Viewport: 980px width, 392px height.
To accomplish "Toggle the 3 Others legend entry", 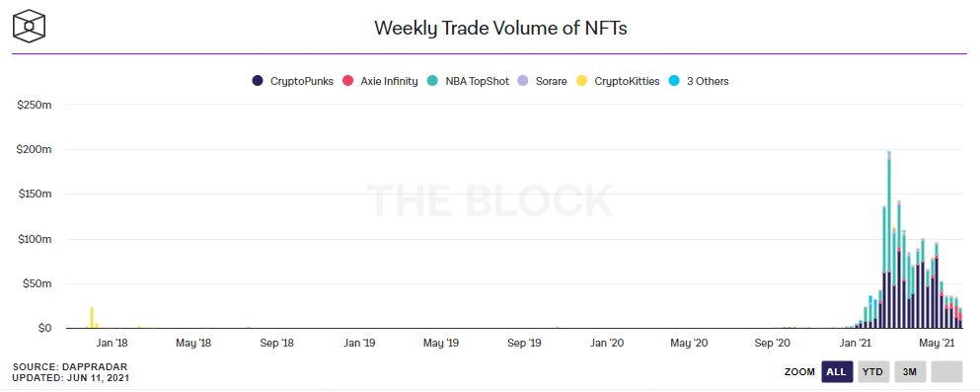I will (699, 81).
